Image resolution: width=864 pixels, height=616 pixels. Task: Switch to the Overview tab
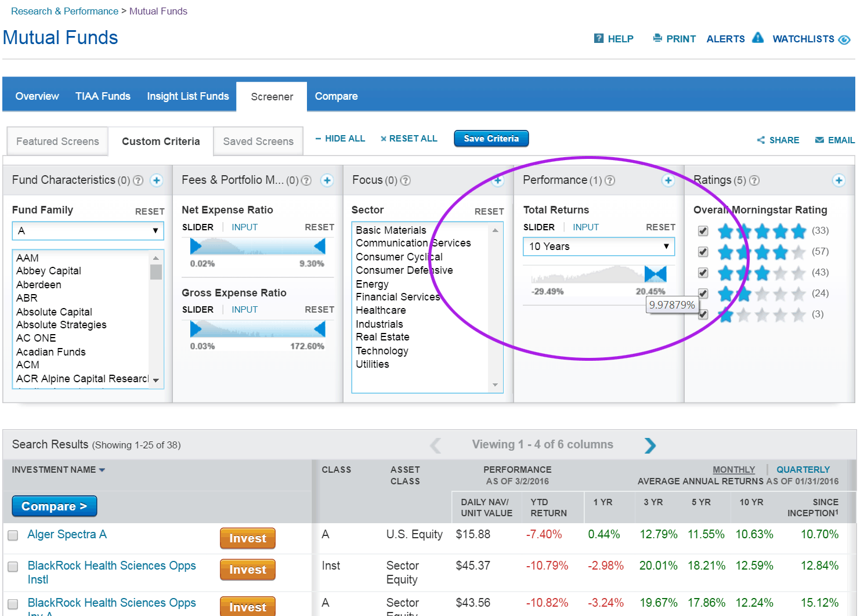coord(37,96)
